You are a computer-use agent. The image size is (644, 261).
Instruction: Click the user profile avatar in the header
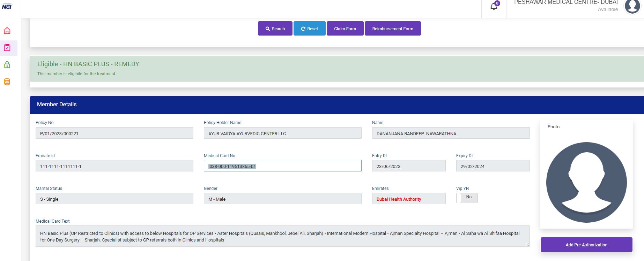(x=632, y=6)
